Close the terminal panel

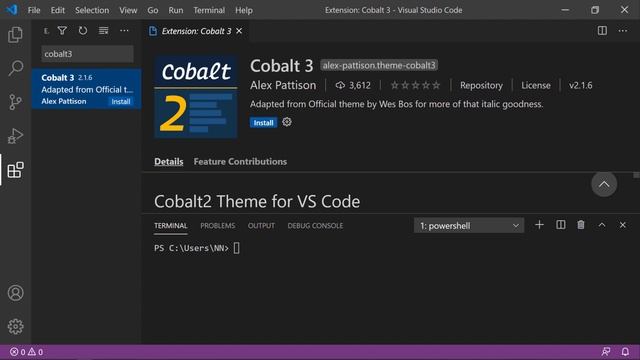[622, 225]
